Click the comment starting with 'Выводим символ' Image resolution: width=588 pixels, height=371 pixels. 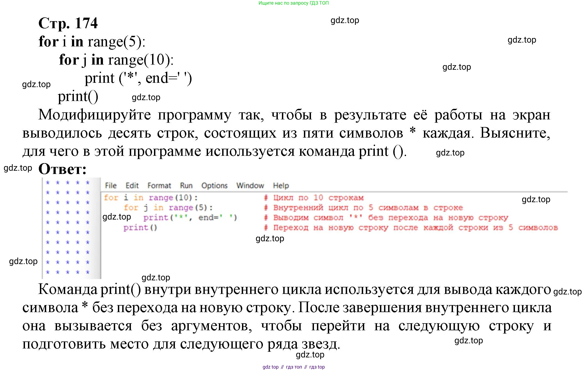click(386, 218)
